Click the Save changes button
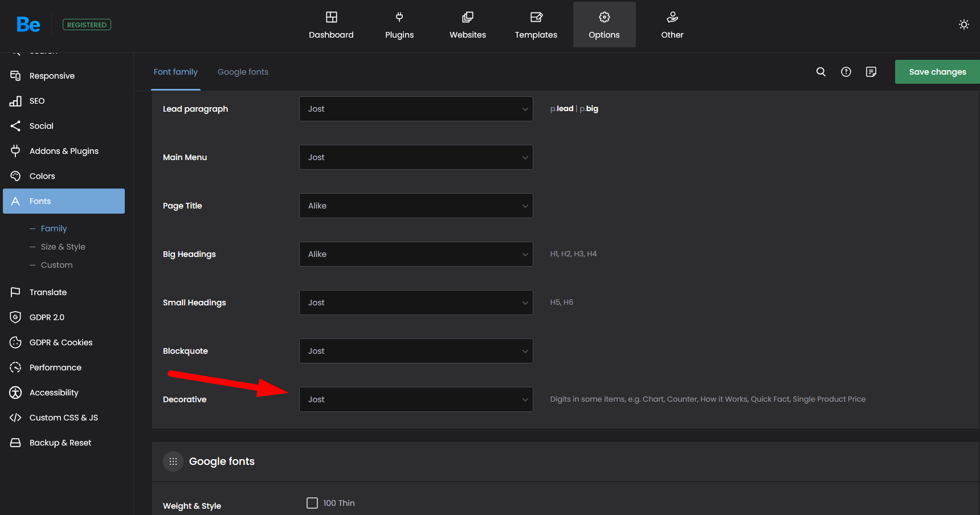Image resolution: width=980 pixels, height=515 pixels. (x=937, y=72)
